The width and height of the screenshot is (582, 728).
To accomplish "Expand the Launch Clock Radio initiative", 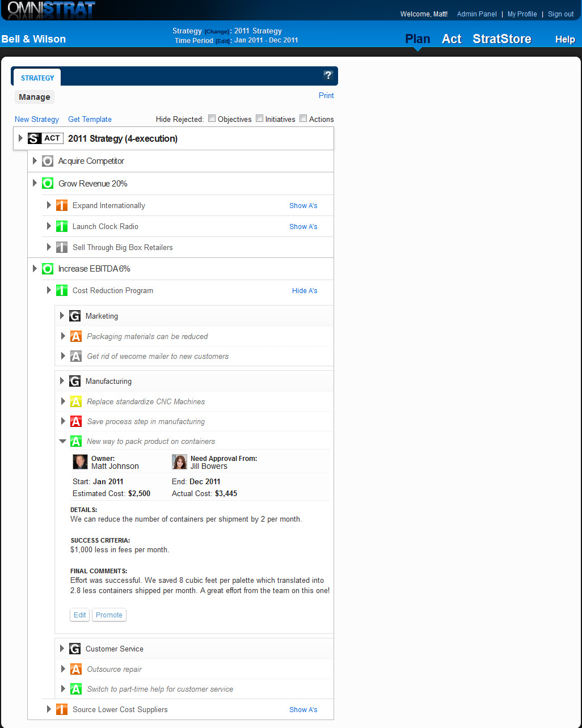I will tap(49, 226).
